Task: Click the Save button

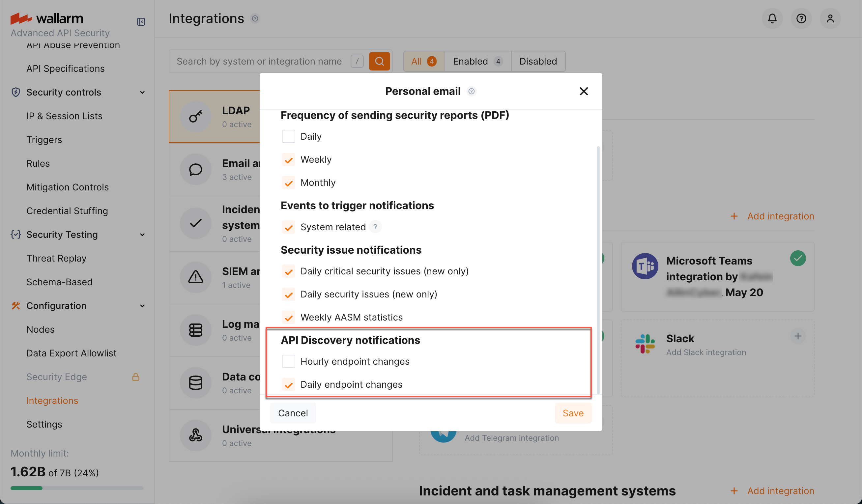Action: 573,413
